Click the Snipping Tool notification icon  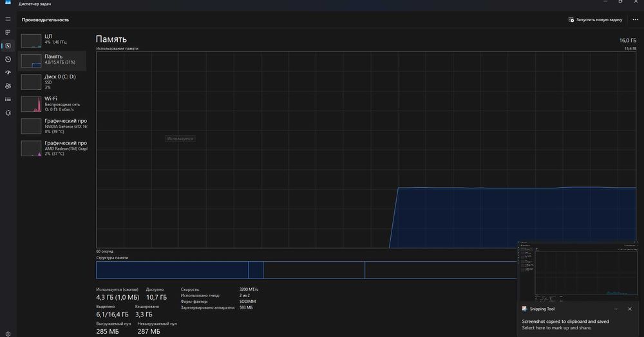coord(524,309)
